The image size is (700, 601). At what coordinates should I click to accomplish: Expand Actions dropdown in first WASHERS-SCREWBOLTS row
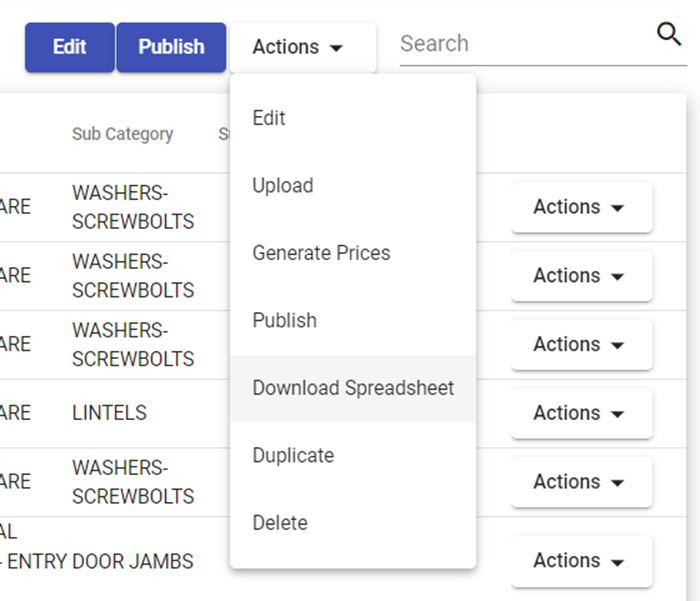click(x=581, y=207)
